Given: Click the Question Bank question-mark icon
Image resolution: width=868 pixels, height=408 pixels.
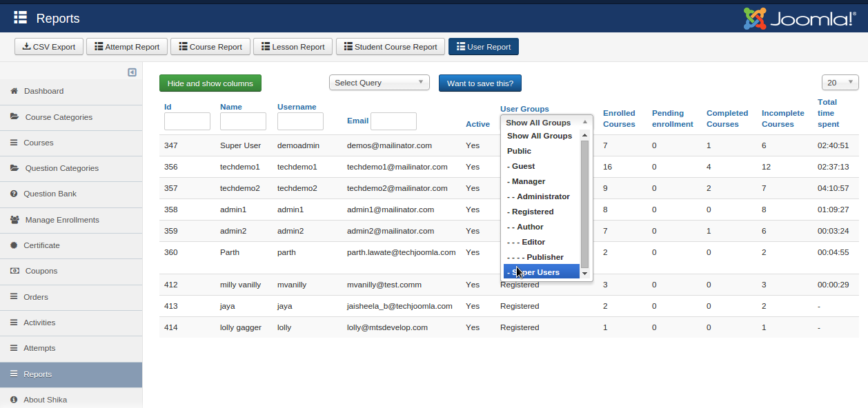Looking at the screenshot, I should (x=14, y=194).
